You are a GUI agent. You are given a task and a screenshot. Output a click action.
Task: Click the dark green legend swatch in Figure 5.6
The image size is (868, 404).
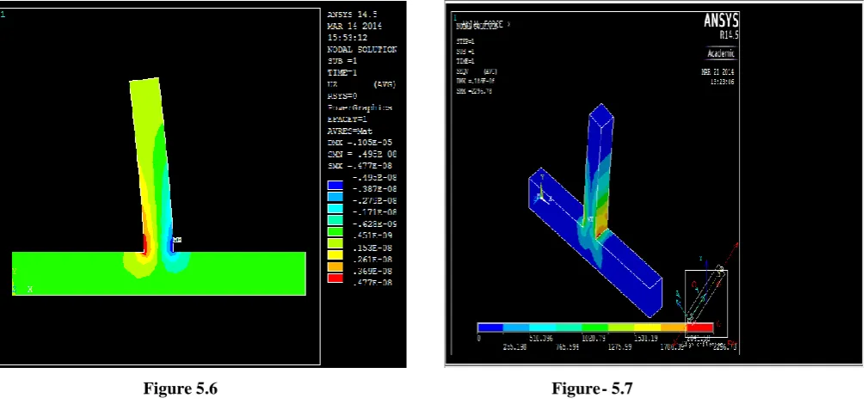coord(336,231)
